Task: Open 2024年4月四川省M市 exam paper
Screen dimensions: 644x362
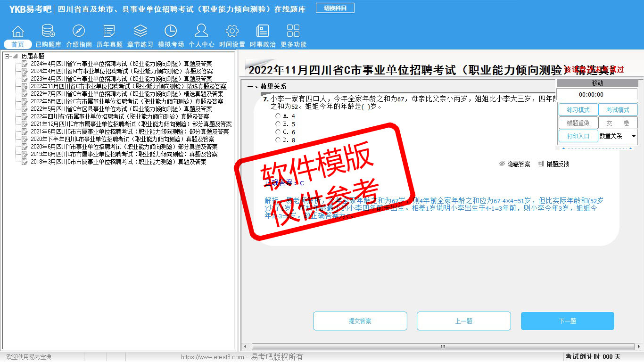Action: coord(122,71)
